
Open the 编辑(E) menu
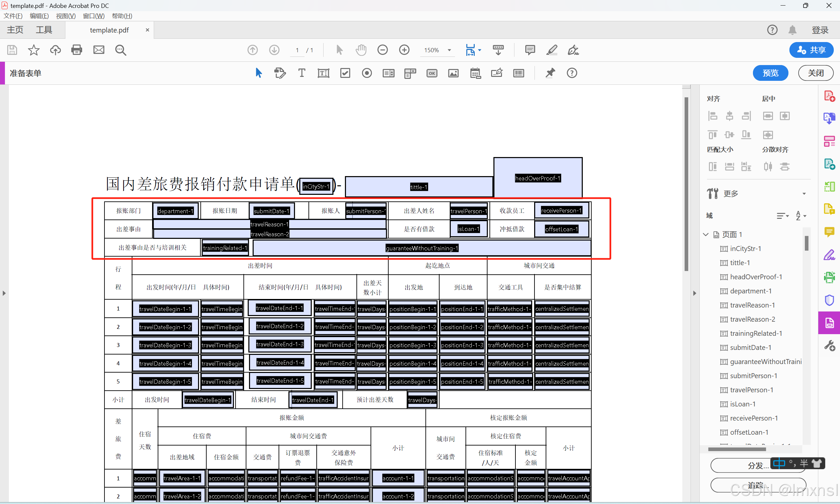coord(39,16)
